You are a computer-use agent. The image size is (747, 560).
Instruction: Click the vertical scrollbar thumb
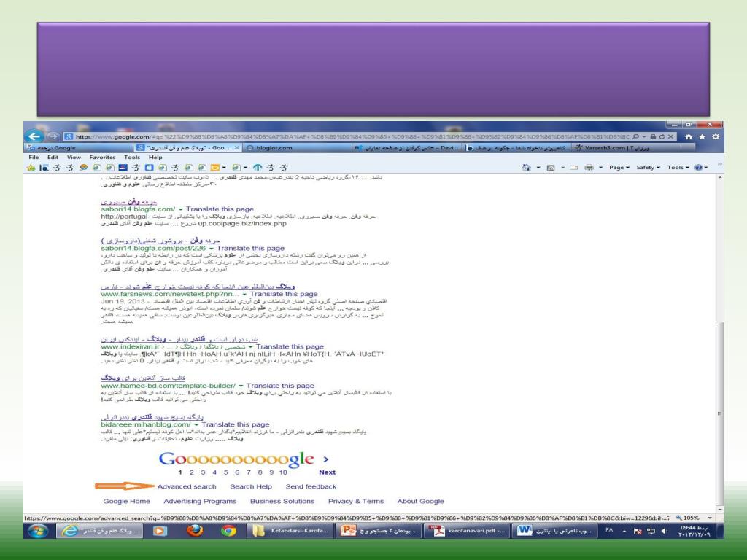tap(719, 413)
